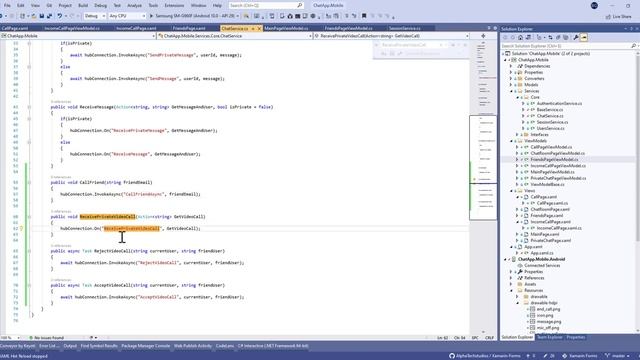
Task: Expand the Converters folder
Action: point(511,78)
